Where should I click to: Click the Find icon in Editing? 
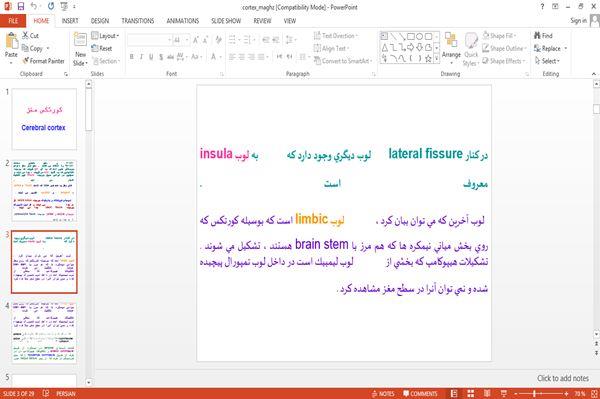pyautogui.click(x=543, y=36)
